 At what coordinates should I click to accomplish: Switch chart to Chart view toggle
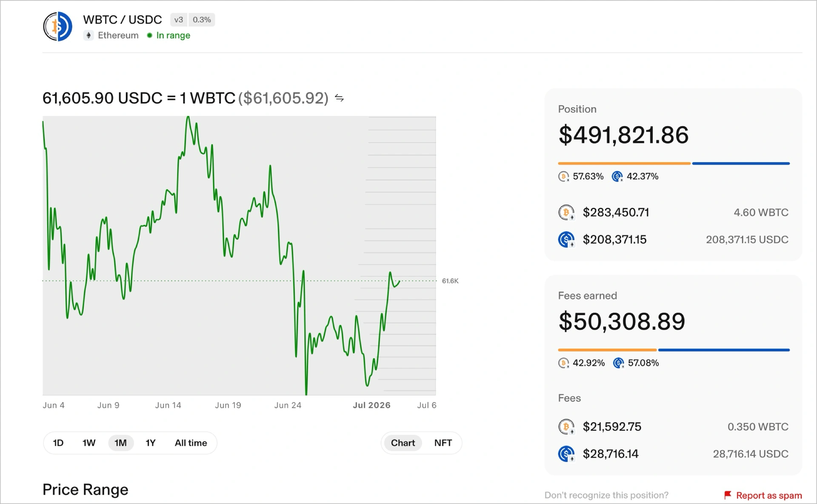click(403, 443)
